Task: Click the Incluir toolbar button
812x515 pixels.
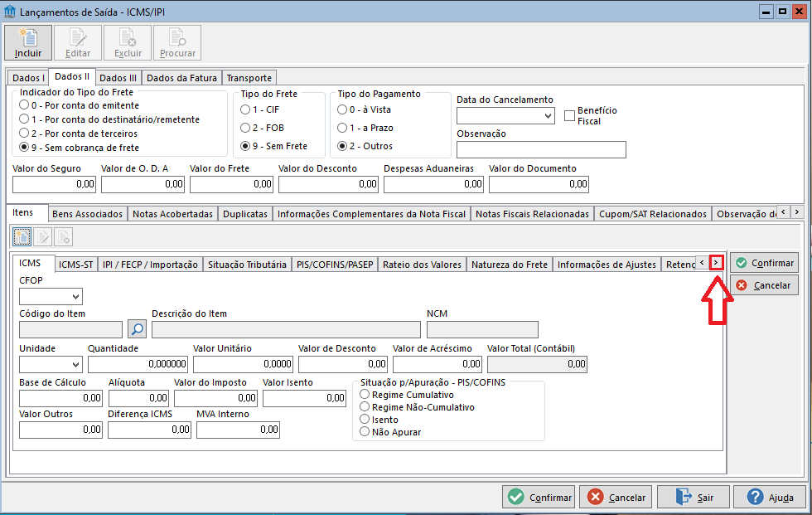Action: tap(28, 42)
